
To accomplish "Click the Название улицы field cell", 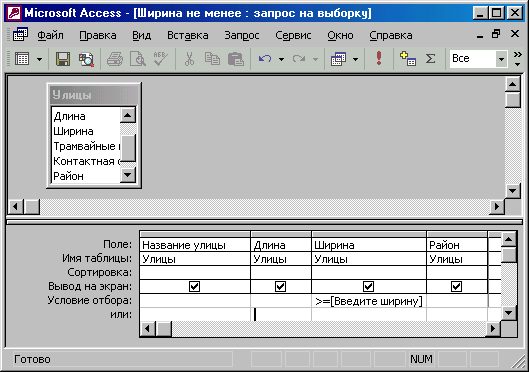I will point(195,245).
